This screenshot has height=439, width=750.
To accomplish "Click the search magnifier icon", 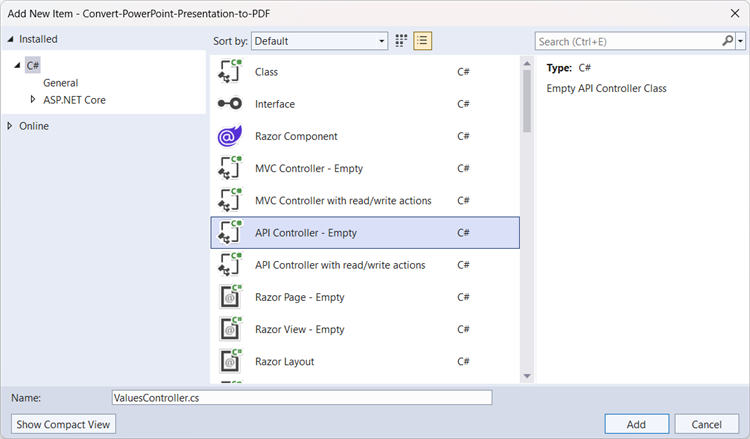I will (x=728, y=41).
